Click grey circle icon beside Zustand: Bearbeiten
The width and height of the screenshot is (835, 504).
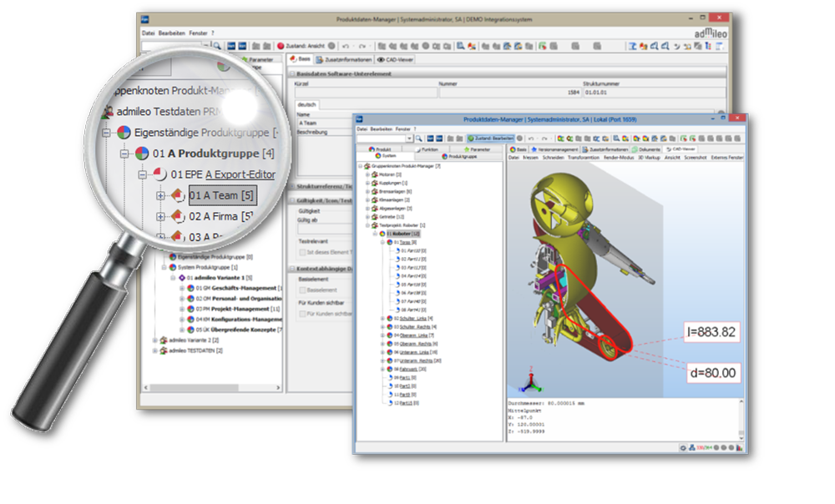(519, 139)
